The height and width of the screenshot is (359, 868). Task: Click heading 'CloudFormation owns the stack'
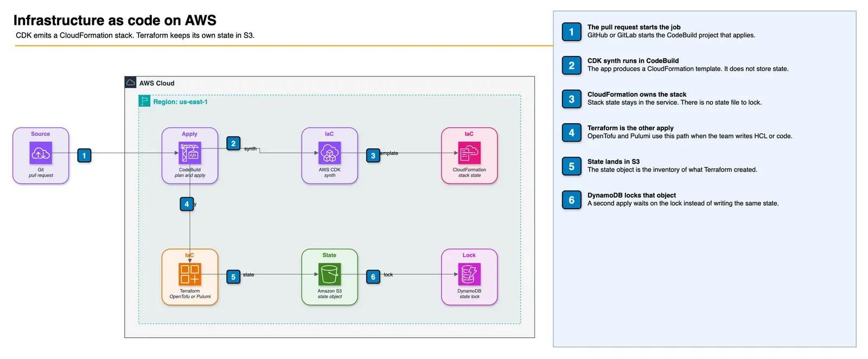[x=637, y=95]
